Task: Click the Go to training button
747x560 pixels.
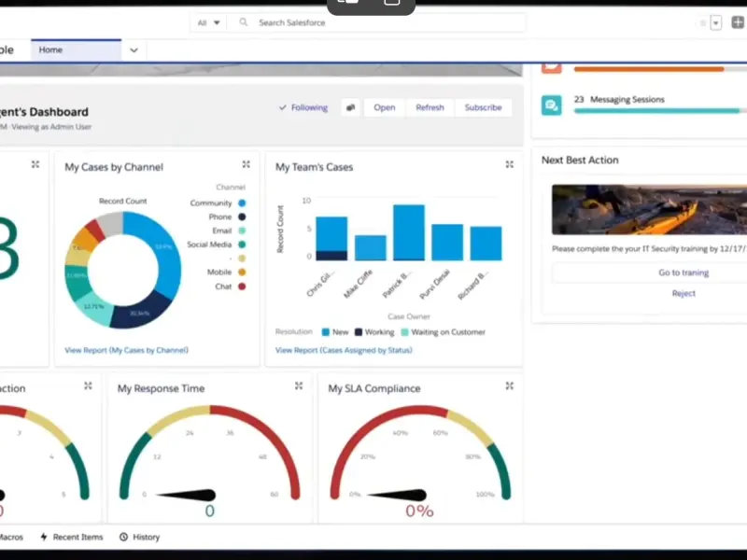Action: click(x=684, y=273)
